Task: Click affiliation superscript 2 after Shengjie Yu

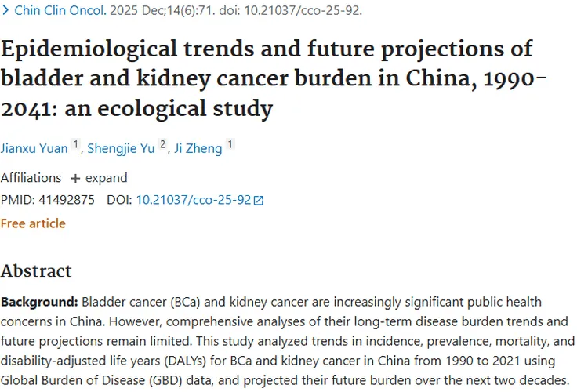Action: (x=162, y=144)
